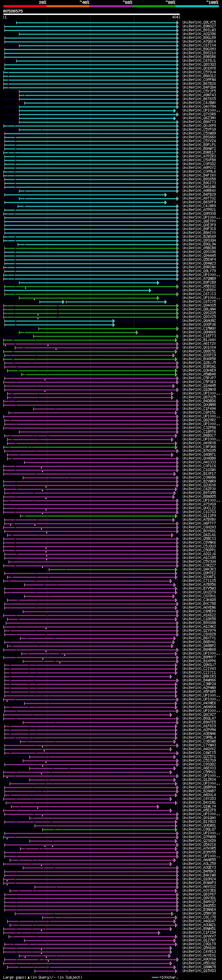Select hit label UniRef100_C6TIX4
Image resolution: width=222 pixels, height=980 pixels.
click(x=199, y=45)
